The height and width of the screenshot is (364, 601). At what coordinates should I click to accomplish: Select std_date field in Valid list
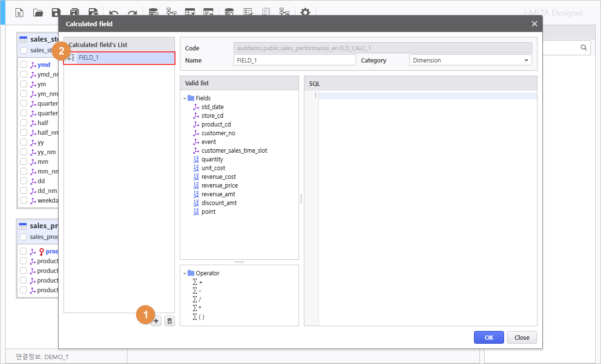[212, 107]
